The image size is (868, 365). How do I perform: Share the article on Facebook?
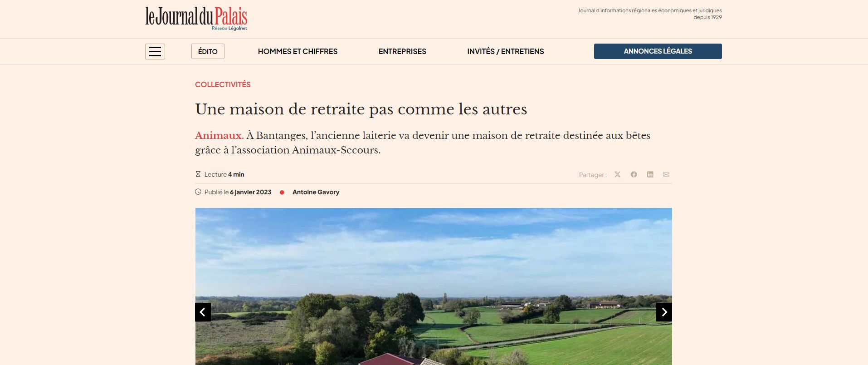pyautogui.click(x=634, y=174)
